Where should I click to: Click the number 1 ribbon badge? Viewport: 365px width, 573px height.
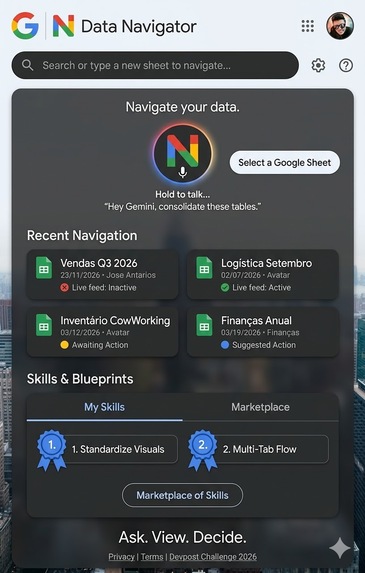click(x=52, y=450)
